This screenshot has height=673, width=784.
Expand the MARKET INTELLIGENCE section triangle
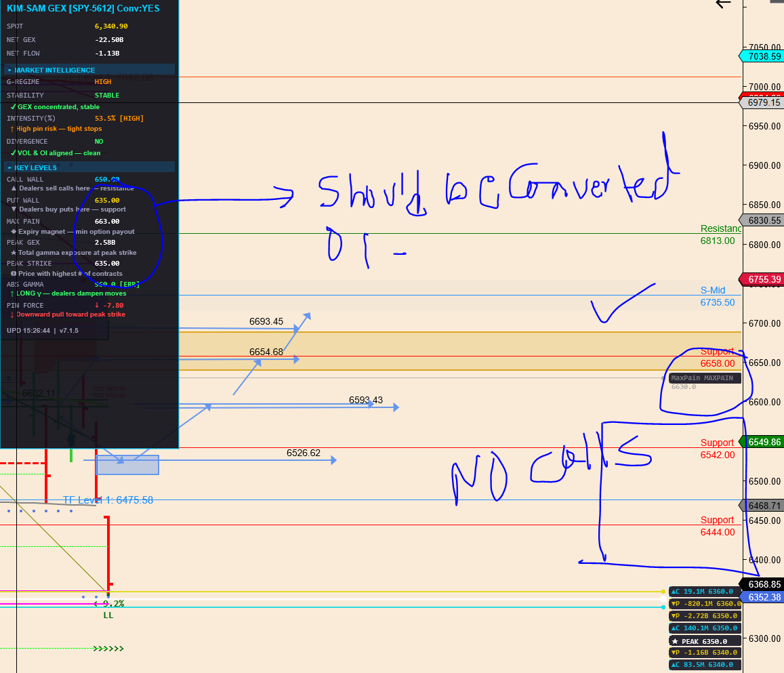tap(9, 70)
